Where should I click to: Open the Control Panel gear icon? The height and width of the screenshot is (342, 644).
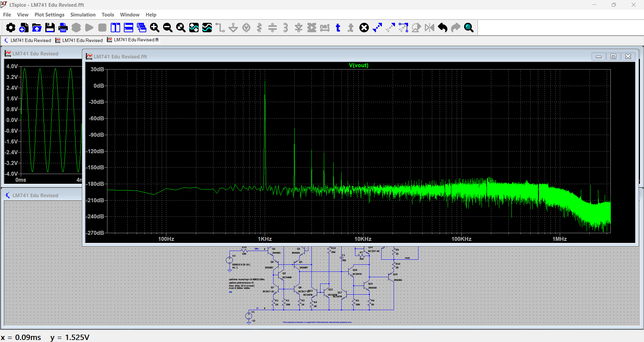point(11,28)
